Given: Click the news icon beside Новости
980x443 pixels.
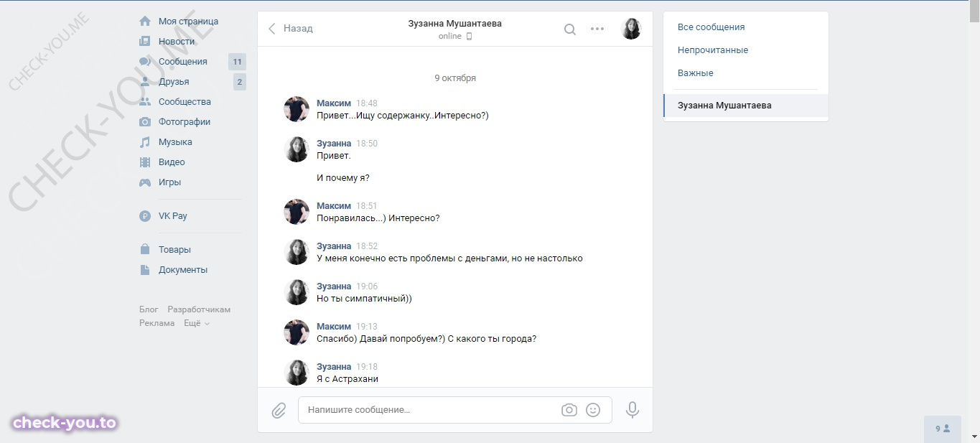Looking at the screenshot, I should tap(145, 42).
